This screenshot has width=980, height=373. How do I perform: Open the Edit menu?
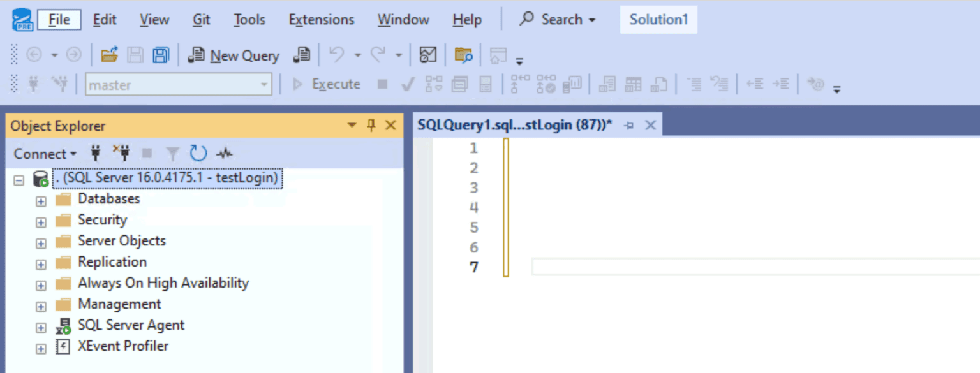click(105, 20)
